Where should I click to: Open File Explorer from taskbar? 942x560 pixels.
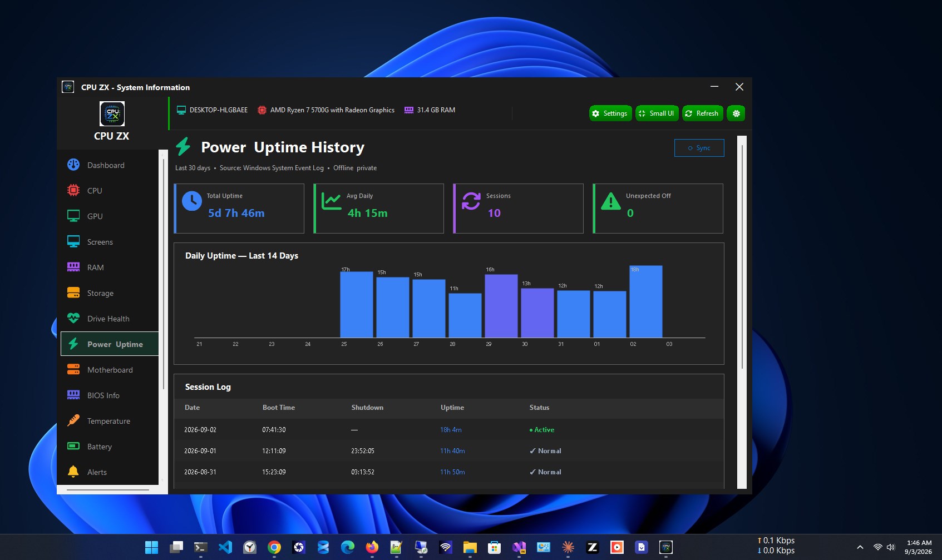click(470, 547)
